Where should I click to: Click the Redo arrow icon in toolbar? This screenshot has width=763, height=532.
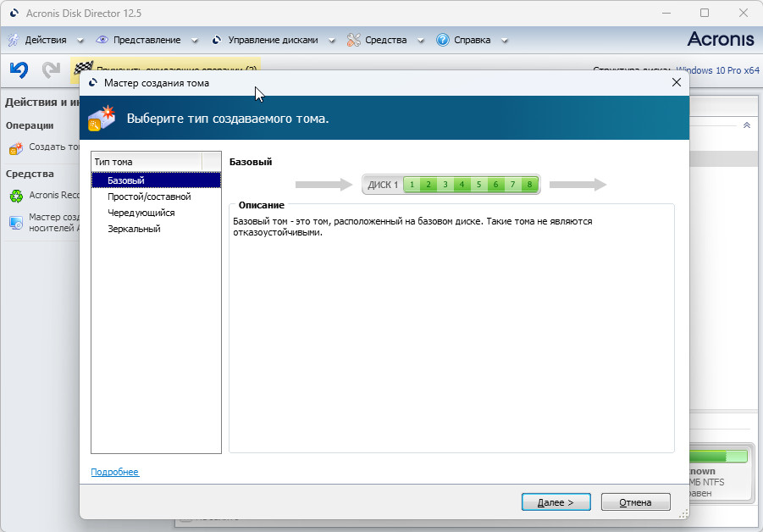51,70
